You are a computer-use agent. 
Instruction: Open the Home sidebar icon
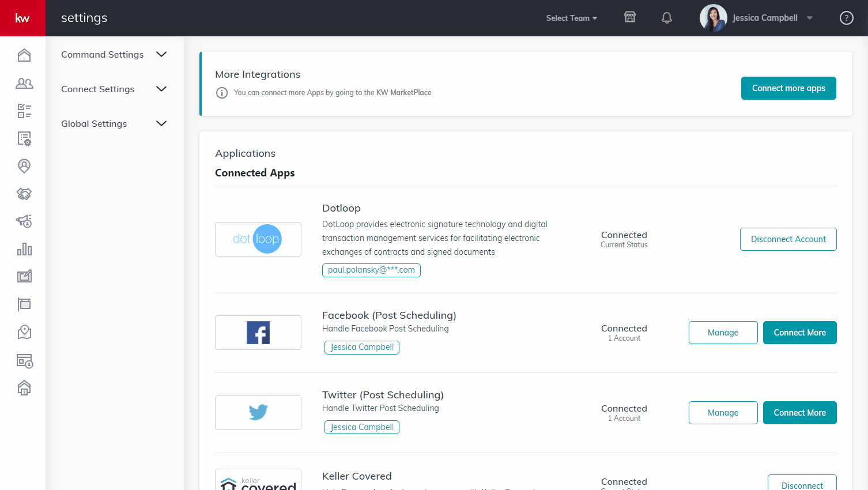point(24,55)
